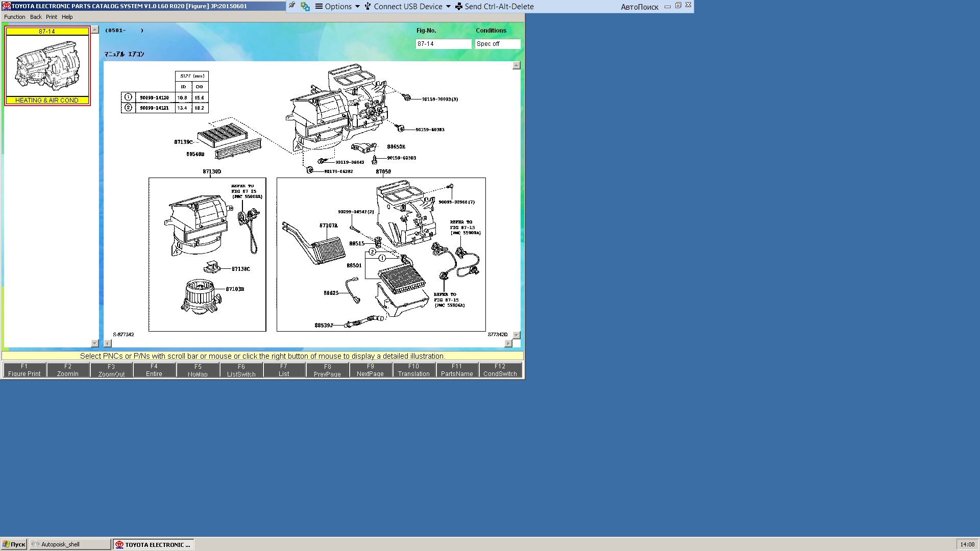The image size is (980, 551).
Task: Select PNC 88501 evaporator label
Action: pyautogui.click(x=354, y=265)
